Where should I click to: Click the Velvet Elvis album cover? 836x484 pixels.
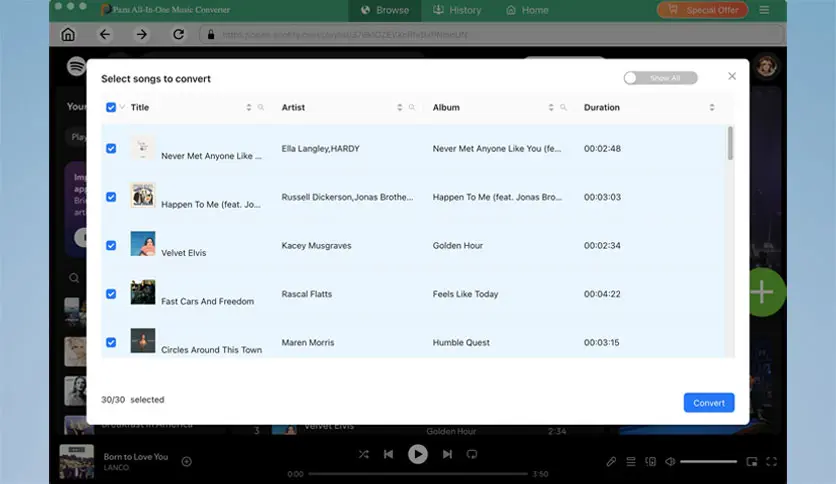(142, 244)
